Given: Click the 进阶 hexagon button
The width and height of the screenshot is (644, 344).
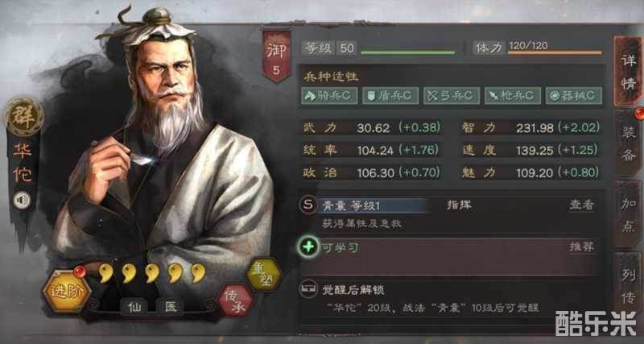Looking at the screenshot, I should pyautogui.click(x=67, y=291).
